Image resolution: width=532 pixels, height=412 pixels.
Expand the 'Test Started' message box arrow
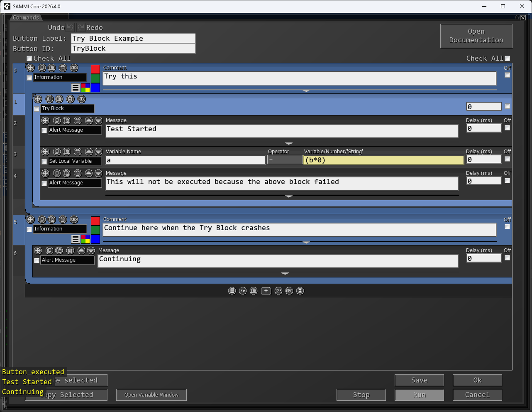(x=289, y=143)
